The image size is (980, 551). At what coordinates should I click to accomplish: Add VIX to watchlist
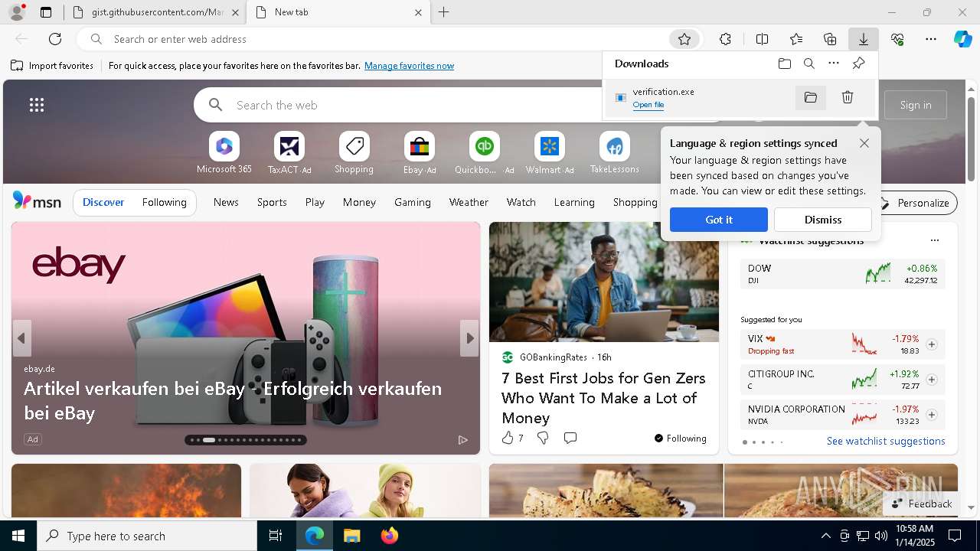pos(932,344)
